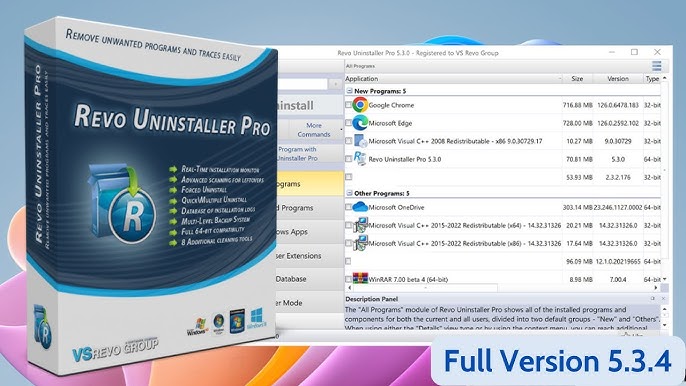Image resolution: width=686 pixels, height=386 pixels.
Task: Click the 126.0.2592.102 version cell
Action: tap(618, 123)
